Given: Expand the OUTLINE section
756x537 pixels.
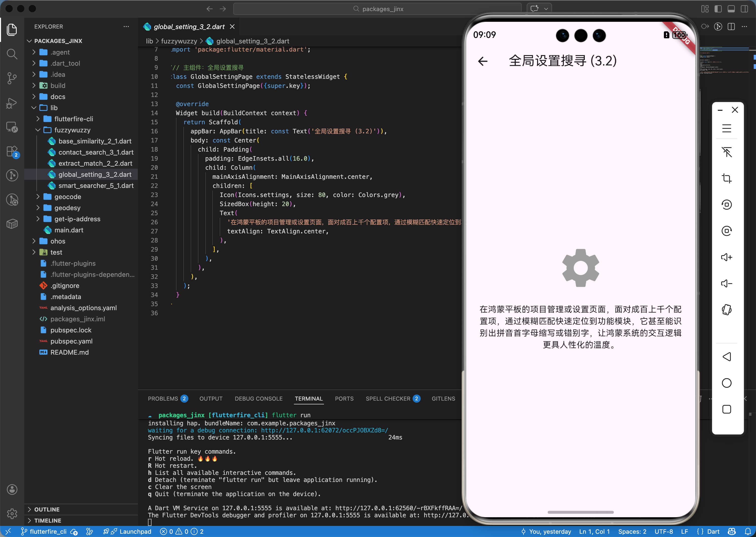Looking at the screenshot, I should pyautogui.click(x=47, y=509).
